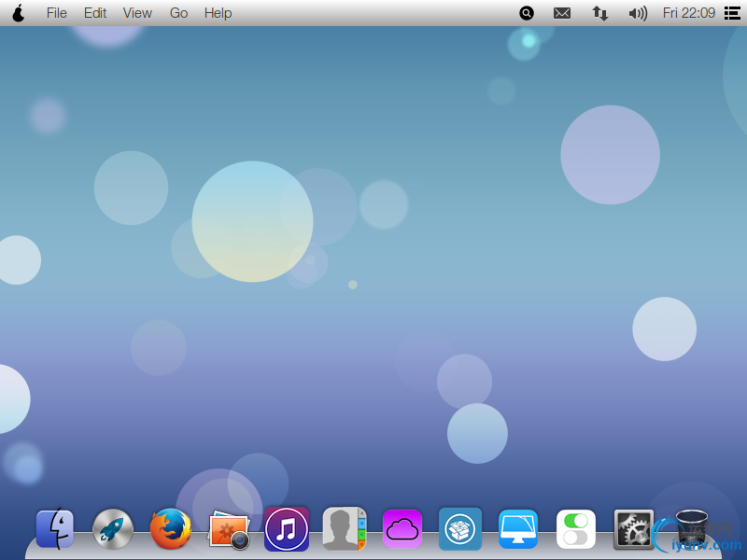Open the Finder icon in the dock
This screenshot has height=560, width=747.
point(55,528)
